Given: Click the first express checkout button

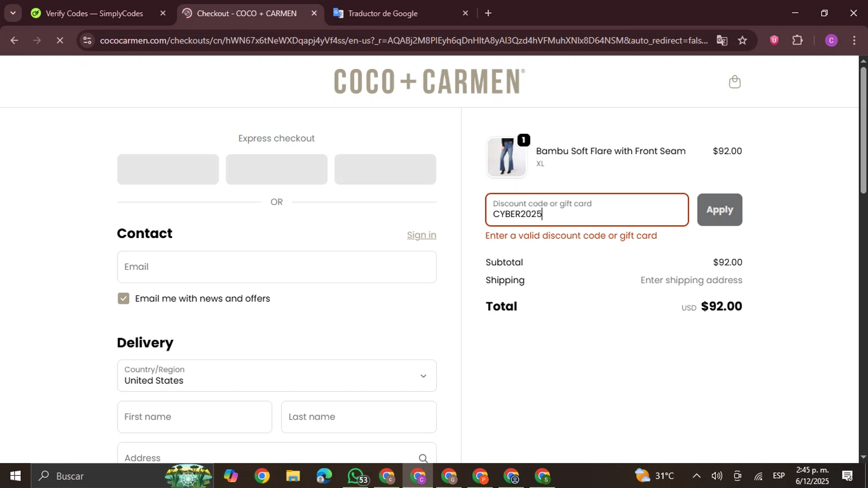Looking at the screenshot, I should point(168,169).
